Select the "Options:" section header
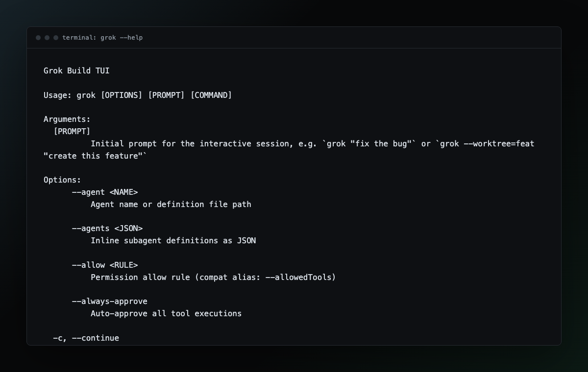 pyautogui.click(x=62, y=180)
